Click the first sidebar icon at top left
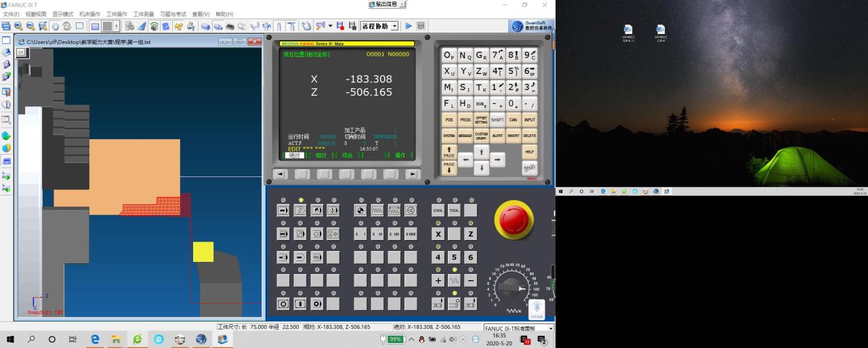This screenshot has width=868, height=348. [x=6, y=40]
